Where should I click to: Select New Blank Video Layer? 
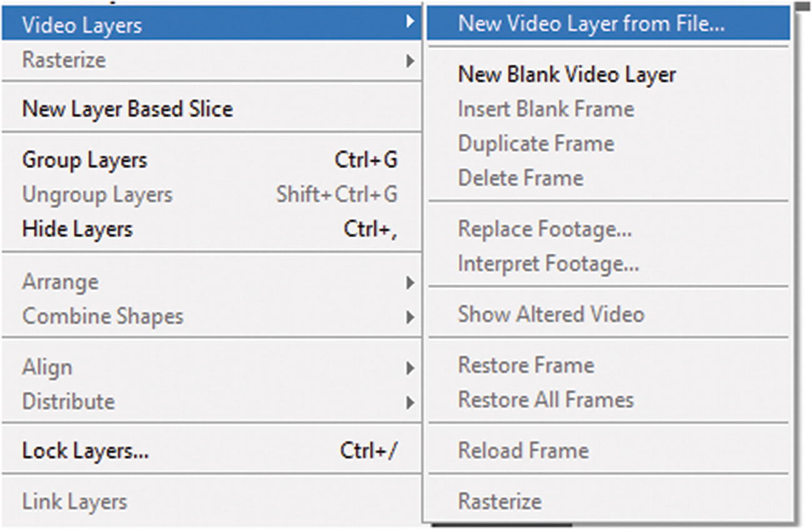(x=567, y=75)
